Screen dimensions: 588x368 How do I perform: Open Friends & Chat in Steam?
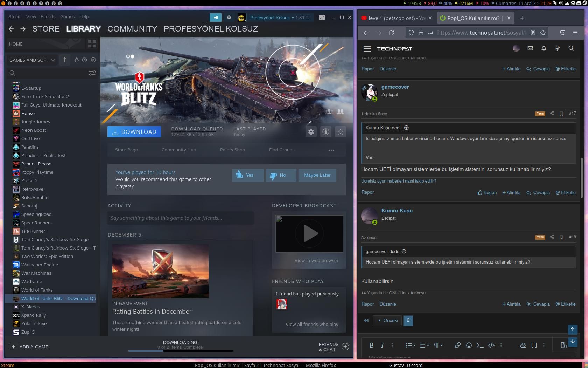click(334, 347)
